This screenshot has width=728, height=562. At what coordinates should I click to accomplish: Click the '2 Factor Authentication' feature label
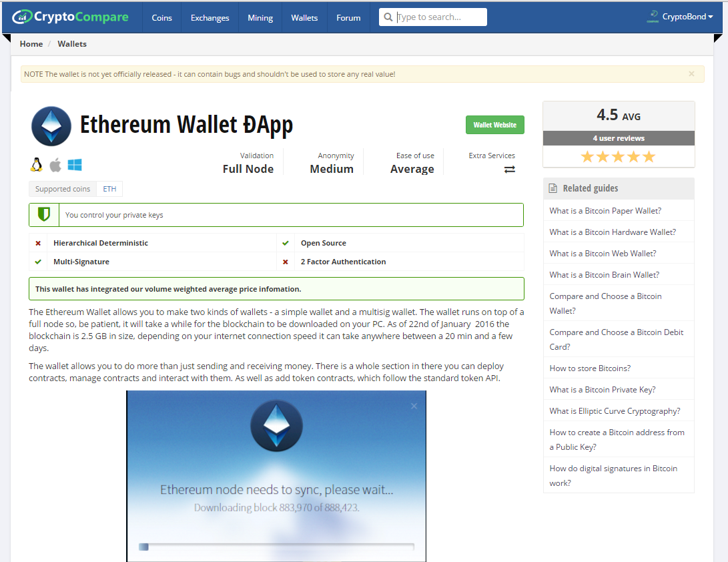pyautogui.click(x=343, y=262)
